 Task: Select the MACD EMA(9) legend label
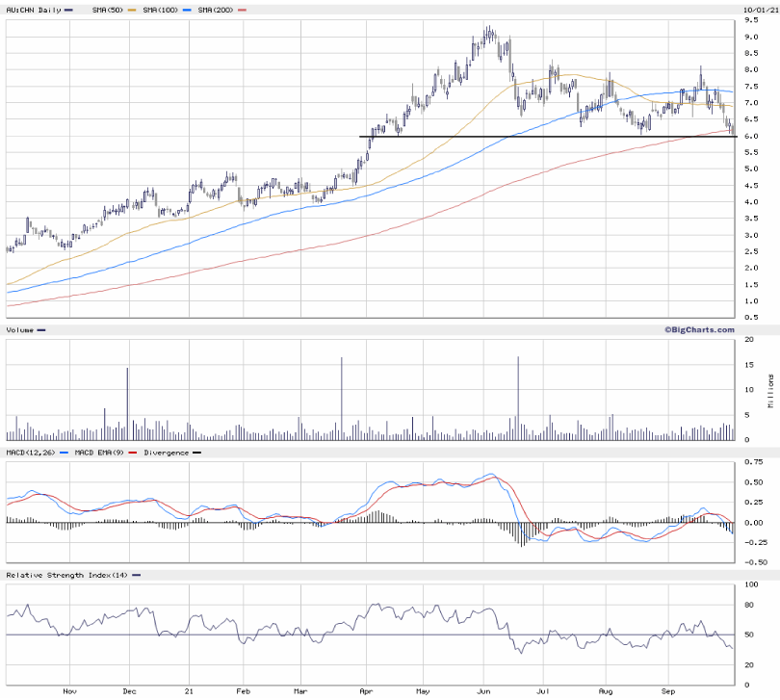coord(95,452)
